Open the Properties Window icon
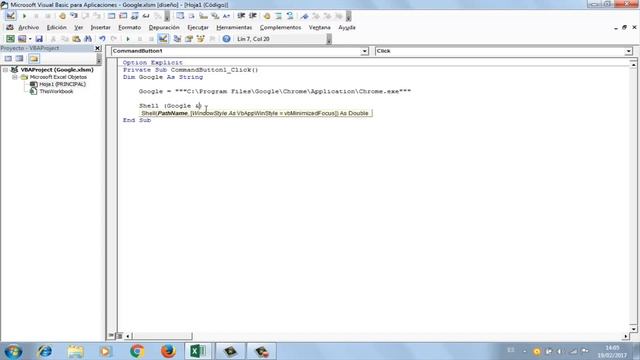Image resolution: width=640 pixels, height=360 pixels. 189,39
